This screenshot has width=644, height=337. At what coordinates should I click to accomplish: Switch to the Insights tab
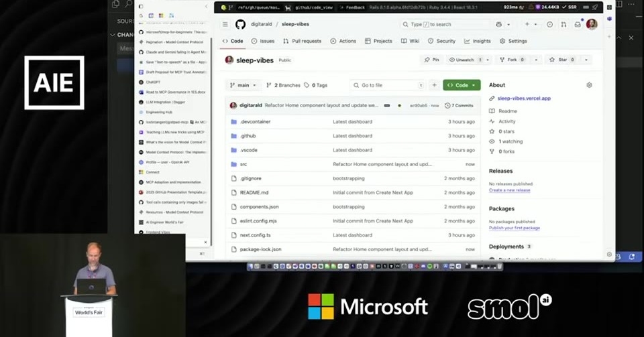tap(477, 41)
